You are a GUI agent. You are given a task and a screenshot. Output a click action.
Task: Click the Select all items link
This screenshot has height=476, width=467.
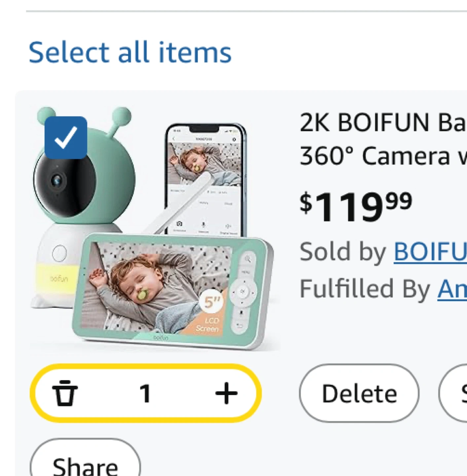[x=130, y=52]
